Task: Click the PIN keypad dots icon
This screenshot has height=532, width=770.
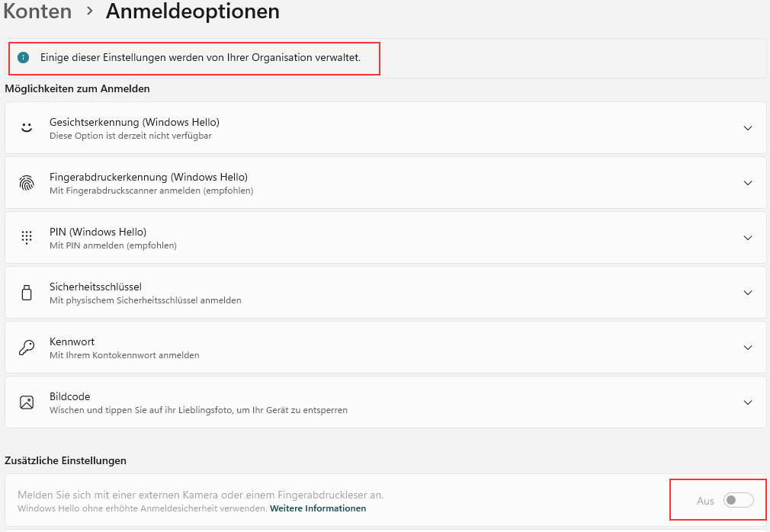Action: pyautogui.click(x=27, y=238)
